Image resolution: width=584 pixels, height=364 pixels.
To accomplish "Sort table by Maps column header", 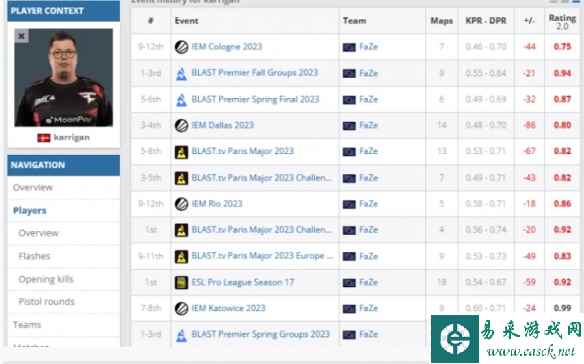I will click(x=442, y=21).
